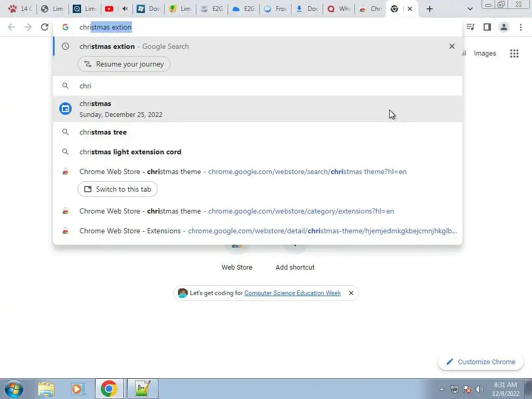Viewport: 532px width, 399px height.
Task: Click the network tray icon
Action: (454, 389)
